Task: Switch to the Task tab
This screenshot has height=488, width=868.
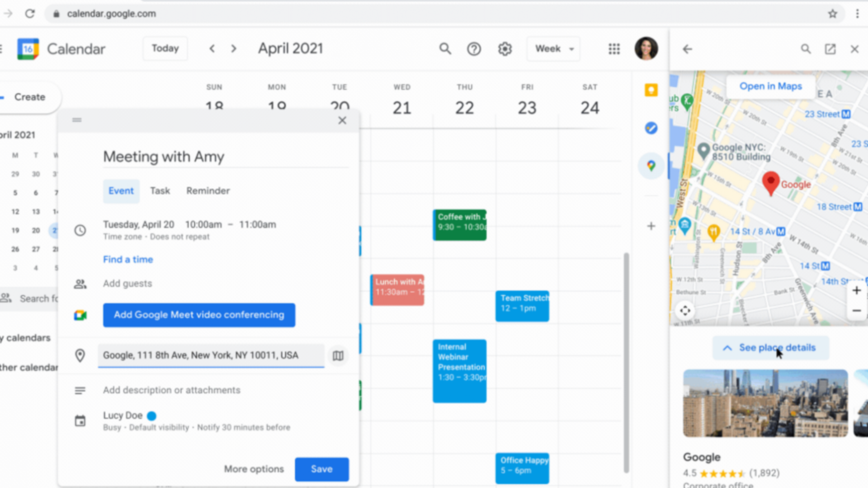Action: point(160,191)
